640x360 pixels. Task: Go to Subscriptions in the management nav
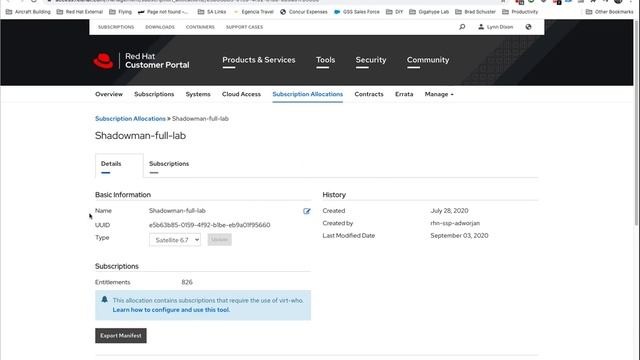tap(154, 94)
